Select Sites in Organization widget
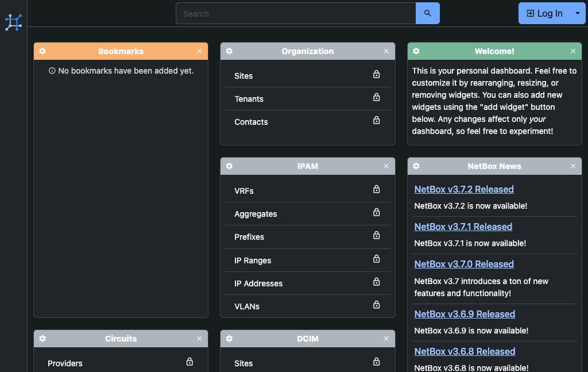The image size is (588, 372). pos(243,76)
